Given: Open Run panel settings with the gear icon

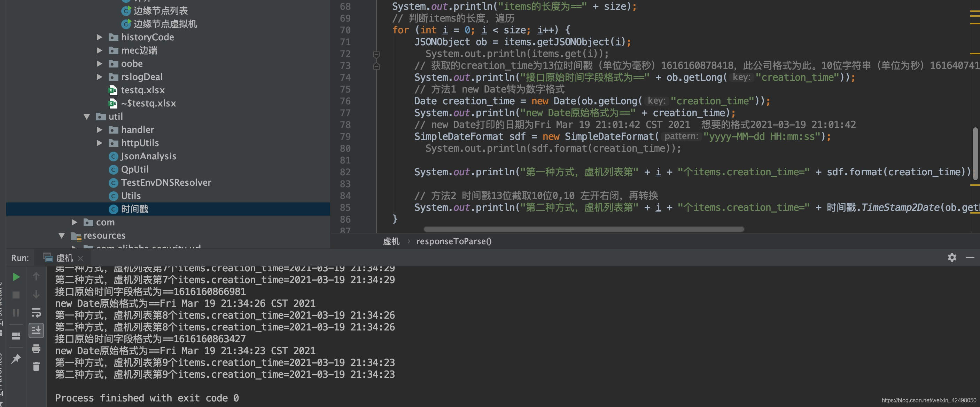Looking at the screenshot, I should (952, 257).
